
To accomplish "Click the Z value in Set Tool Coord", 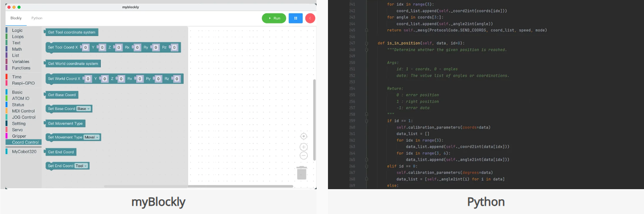I will click(x=118, y=47).
